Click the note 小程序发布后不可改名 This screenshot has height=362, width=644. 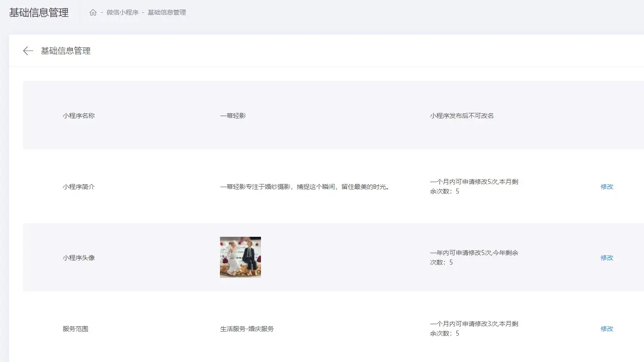[x=462, y=115]
